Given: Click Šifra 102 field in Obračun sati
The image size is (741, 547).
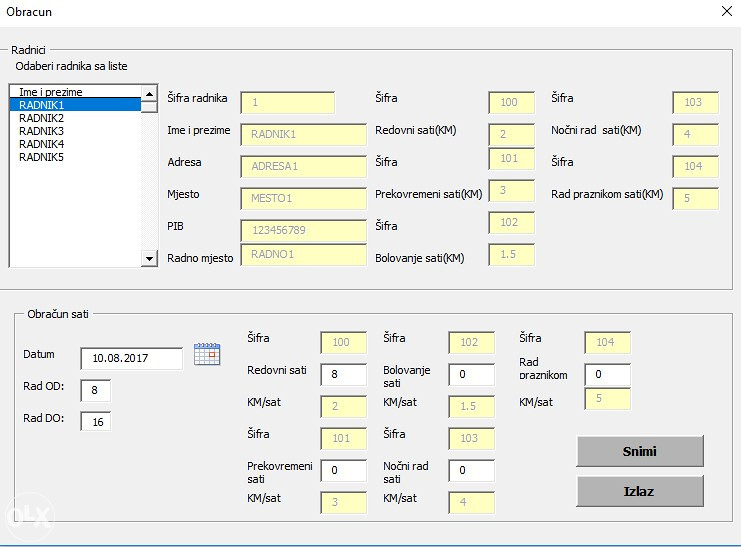Looking at the screenshot, I should (x=471, y=343).
